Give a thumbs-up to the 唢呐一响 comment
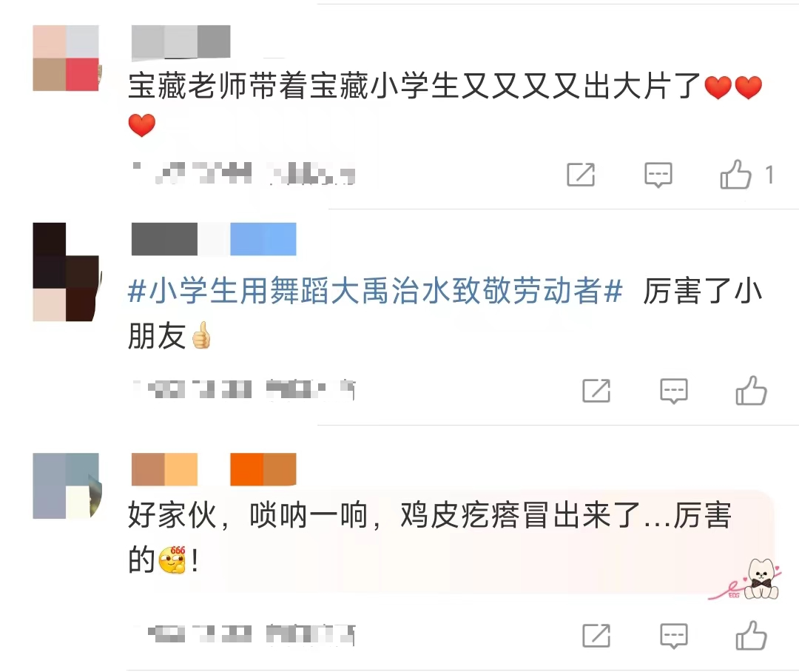This screenshot has height=672, width=799. tap(751, 635)
